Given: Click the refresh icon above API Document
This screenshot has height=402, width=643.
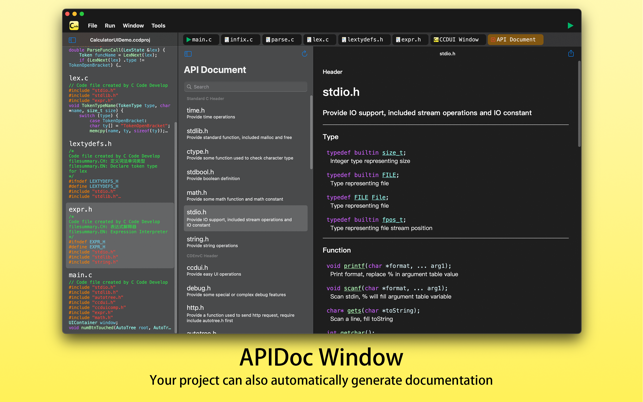Looking at the screenshot, I should coord(304,54).
